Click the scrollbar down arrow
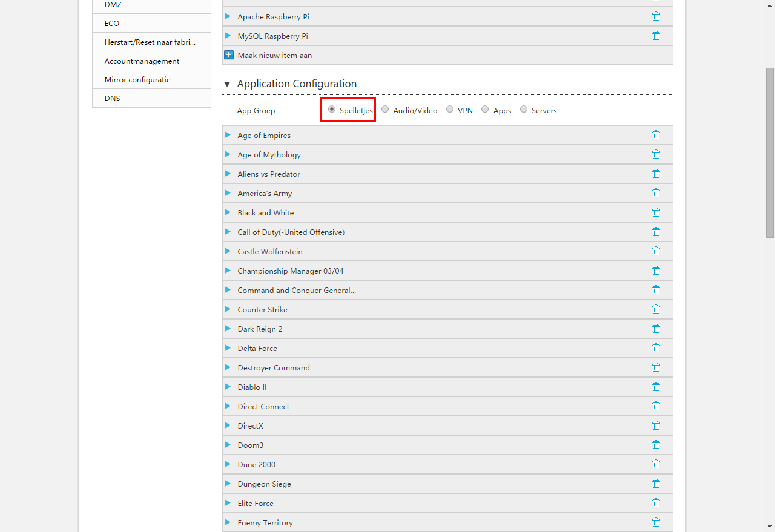Viewport: 775px width, 532px height. 770,527
